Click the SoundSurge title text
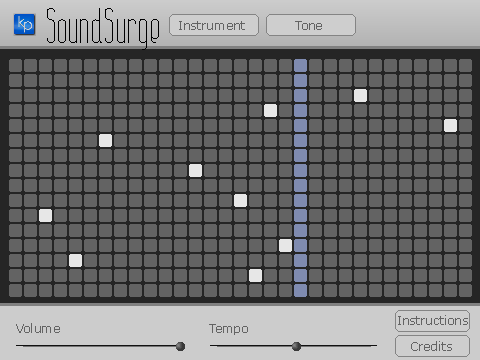Viewport: 480px width, 360px height. (x=103, y=28)
